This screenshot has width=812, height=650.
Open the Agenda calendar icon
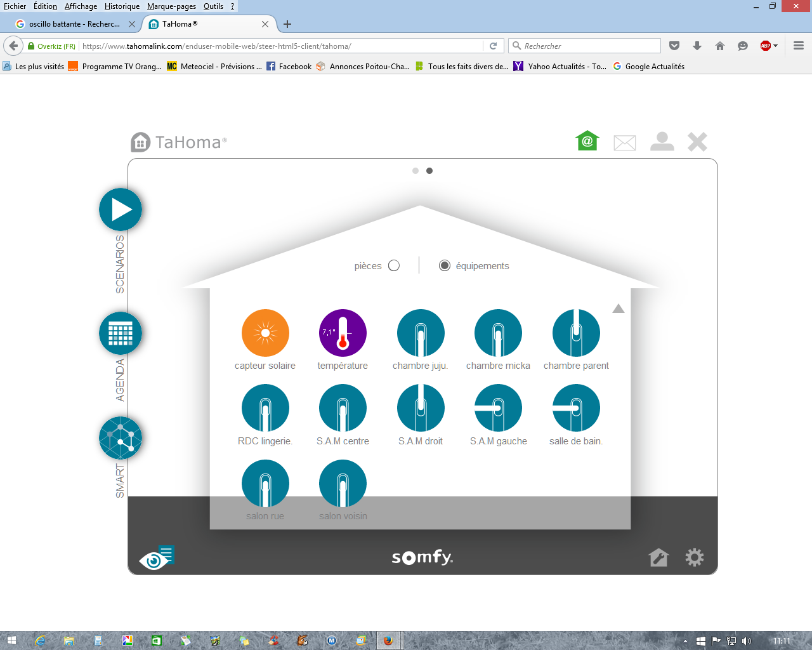[121, 333]
